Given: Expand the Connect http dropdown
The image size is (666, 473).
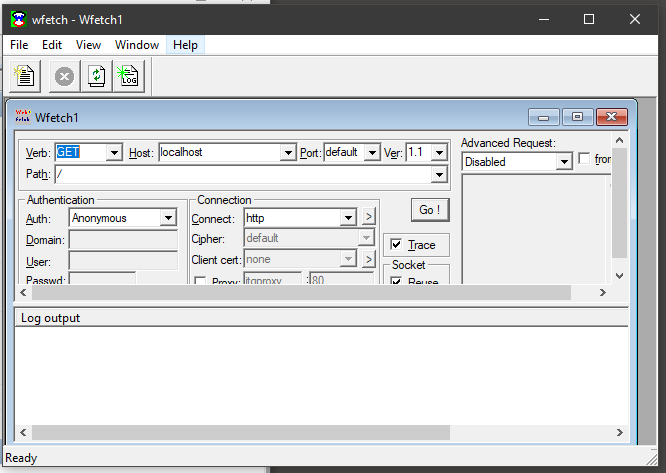Looking at the screenshot, I should tap(348, 218).
